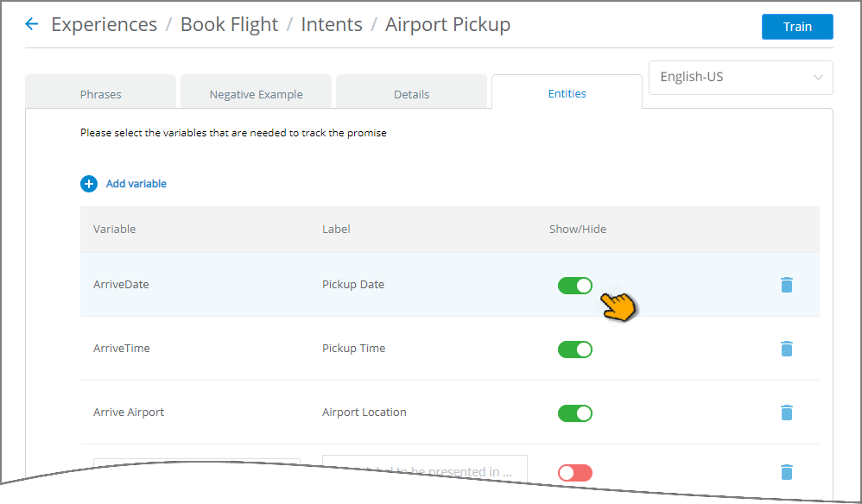Click the new label input field

point(424,469)
